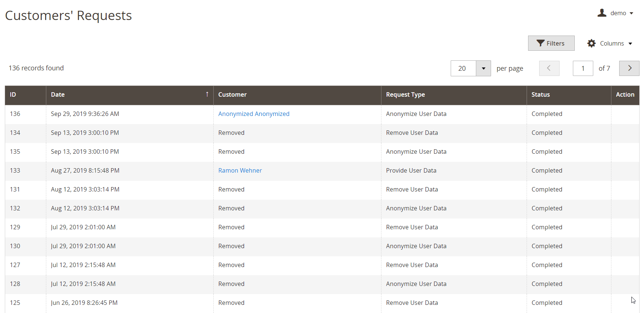Click the Action column header
This screenshot has width=644, height=313.
tap(625, 95)
